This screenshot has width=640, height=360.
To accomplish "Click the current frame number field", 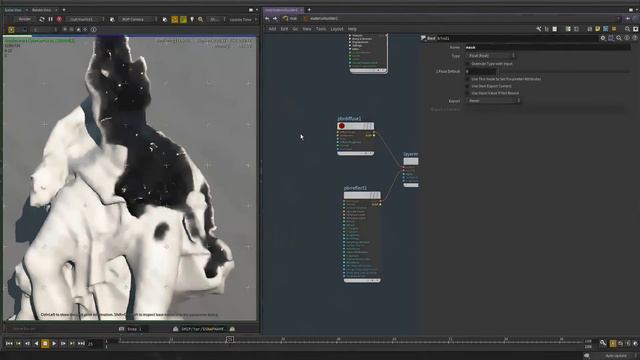I will tap(94, 344).
